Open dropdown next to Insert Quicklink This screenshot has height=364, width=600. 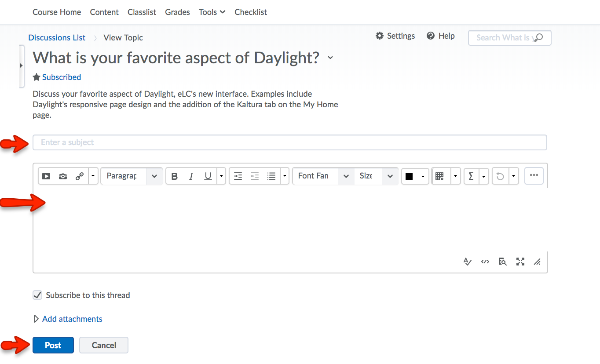tap(93, 176)
